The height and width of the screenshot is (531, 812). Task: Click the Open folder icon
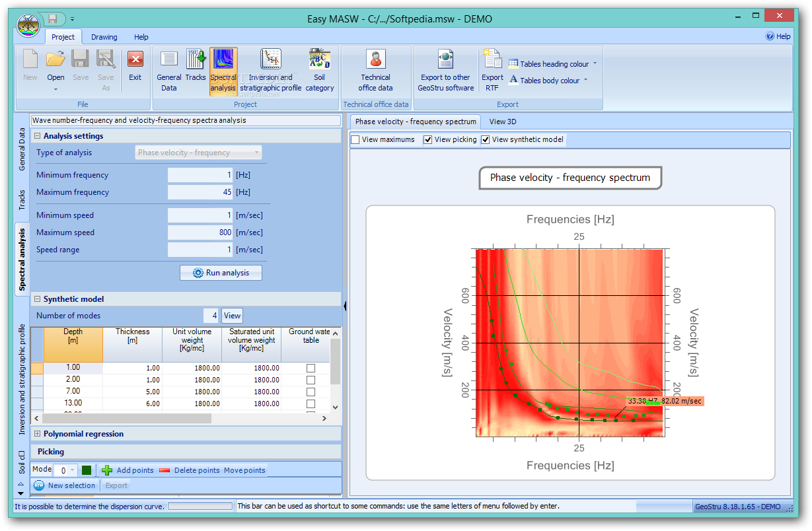coord(55,59)
